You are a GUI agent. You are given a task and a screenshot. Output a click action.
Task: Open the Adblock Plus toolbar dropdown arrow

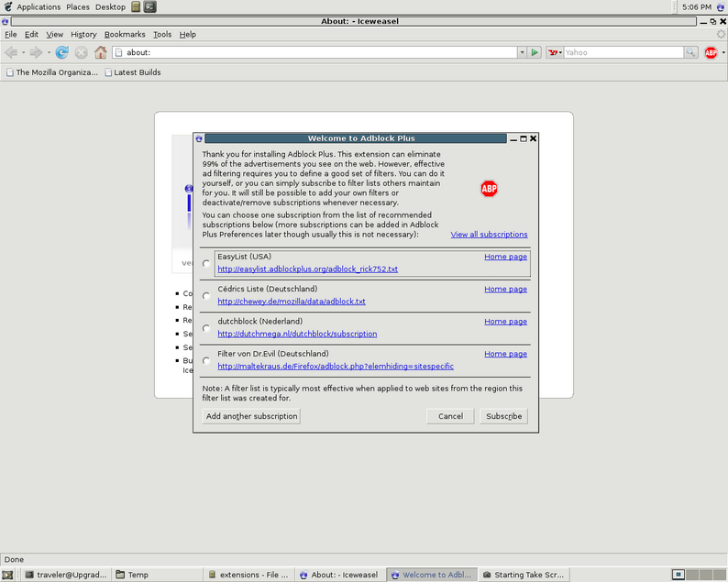pyautogui.click(x=723, y=52)
